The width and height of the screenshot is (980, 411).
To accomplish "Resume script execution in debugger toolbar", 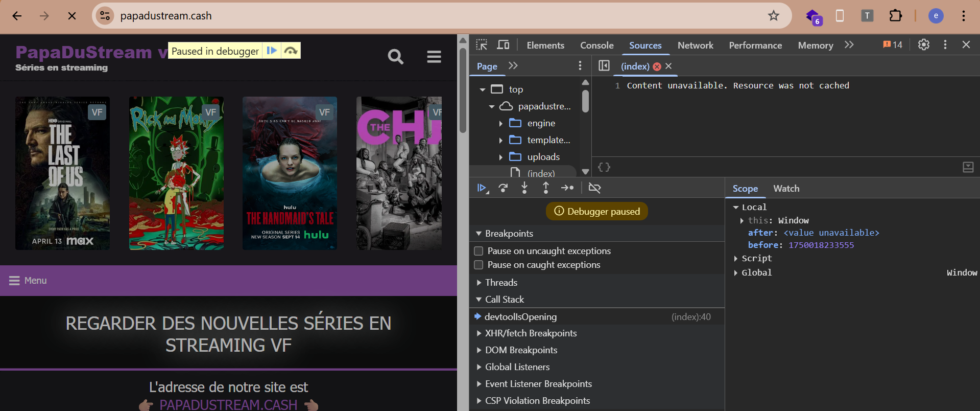I will point(482,188).
